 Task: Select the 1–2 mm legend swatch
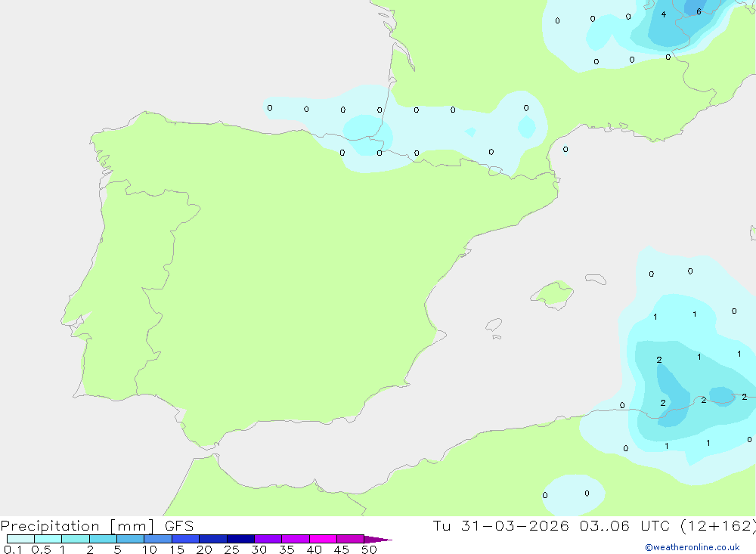76,539
